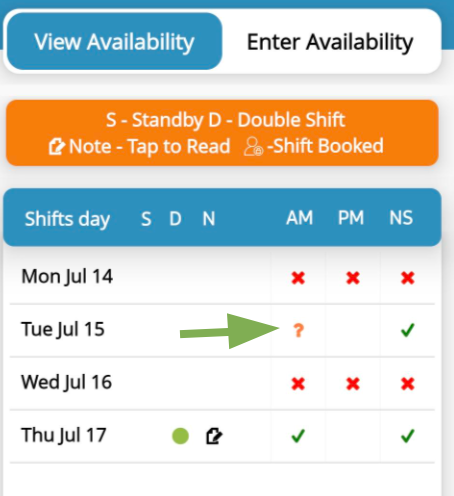Click orange question mark for Tue AM
The width and height of the screenshot is (454, 496).
(298, 330)
